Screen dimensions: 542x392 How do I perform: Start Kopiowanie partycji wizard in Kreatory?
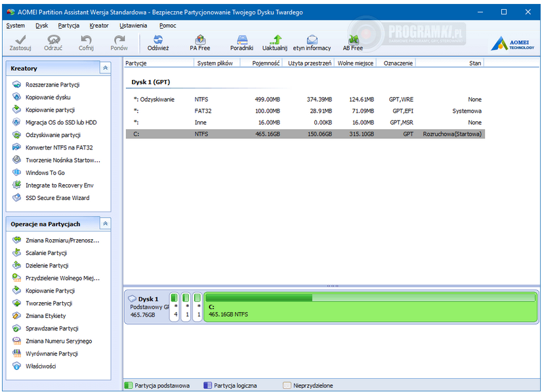(50, 110)
